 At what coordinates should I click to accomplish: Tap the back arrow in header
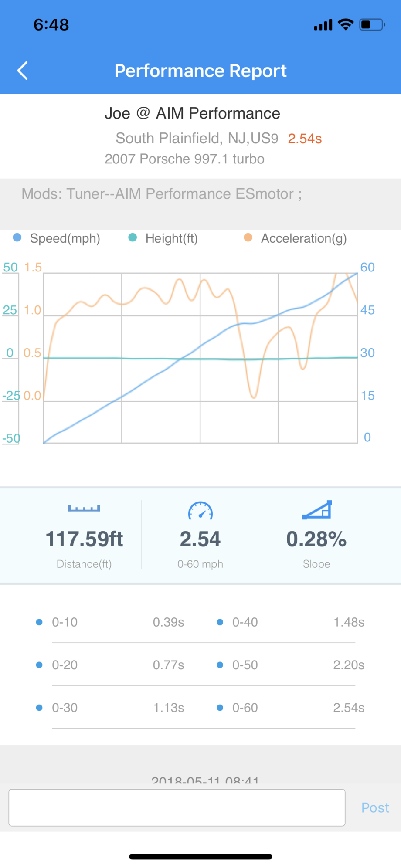[23, 71]
